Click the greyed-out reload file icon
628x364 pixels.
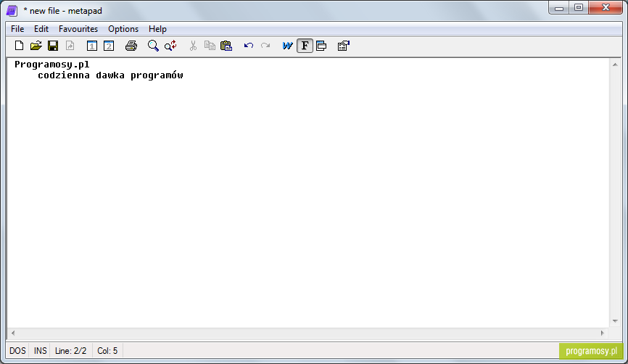click(x=70, y=46)
